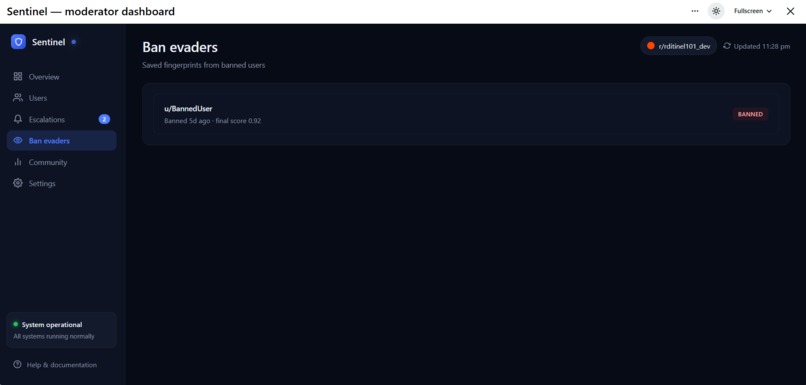Close the moderator dashboard window
This screenshot has height=385, width=806.
[790, 11]
